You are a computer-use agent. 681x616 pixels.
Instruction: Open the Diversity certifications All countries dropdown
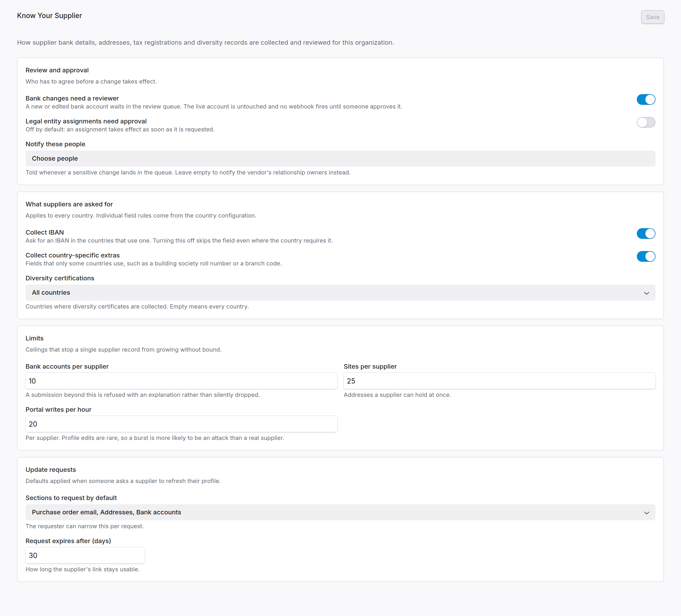tap(340, 293)
